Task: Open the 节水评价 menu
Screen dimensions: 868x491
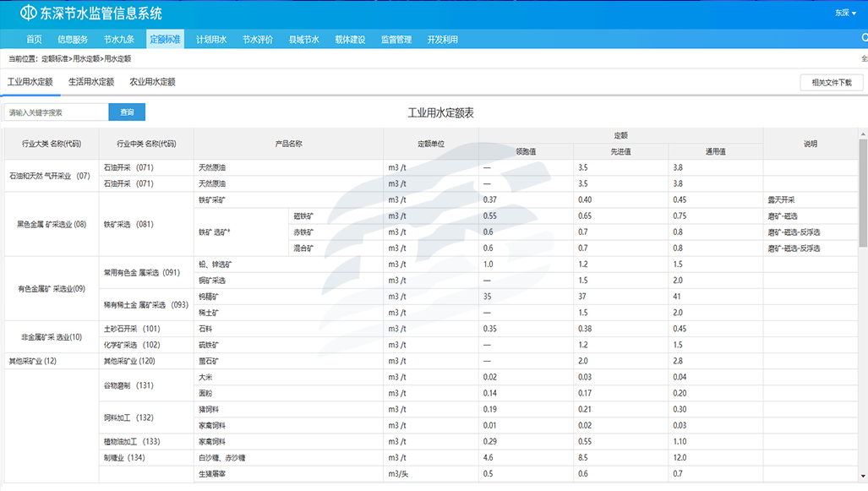Action: (x=258, y=40)
